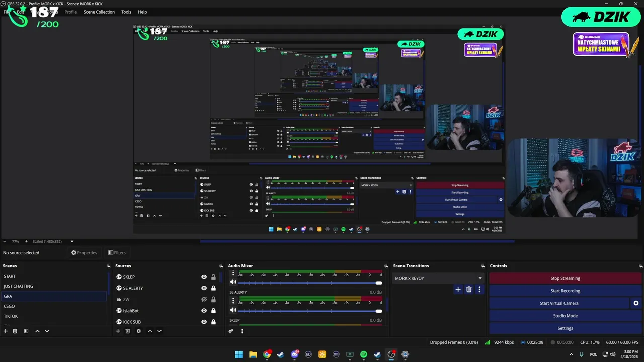Undock the Sources panel
Image resolution: width=644 pixels, height=362 pixels.
(221, 266)
